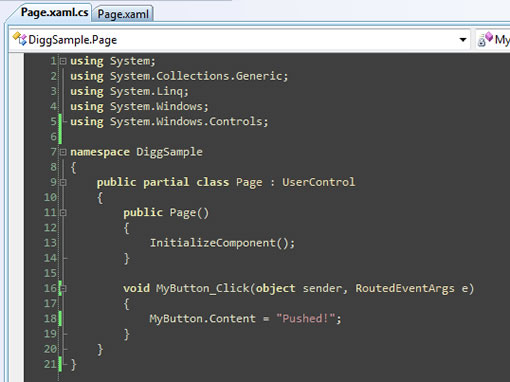The height and width of the screenshot is (382, 510).
Task: Collapse the using directives region at line 1
Action: 63,61
